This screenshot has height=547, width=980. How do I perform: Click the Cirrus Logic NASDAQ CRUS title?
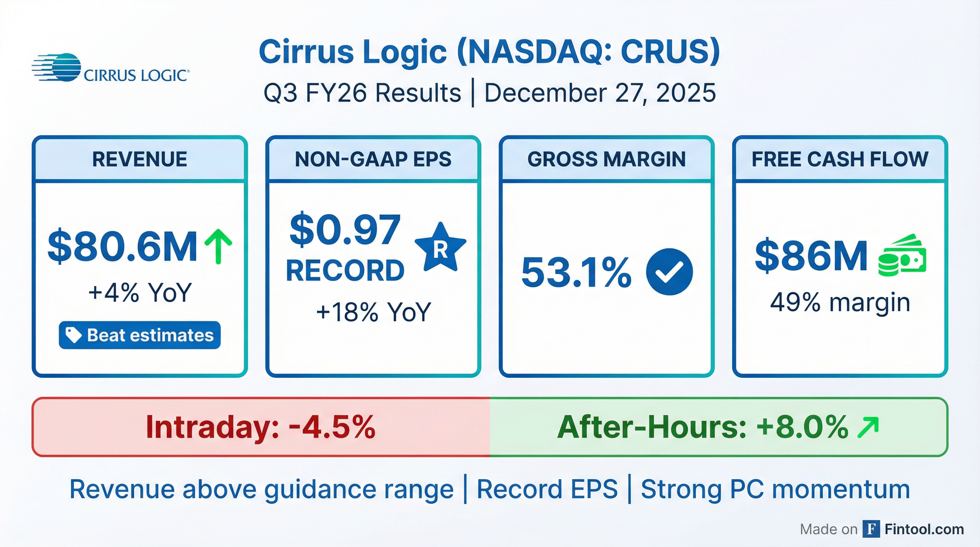pyautogui.click(x=489, y=52)
